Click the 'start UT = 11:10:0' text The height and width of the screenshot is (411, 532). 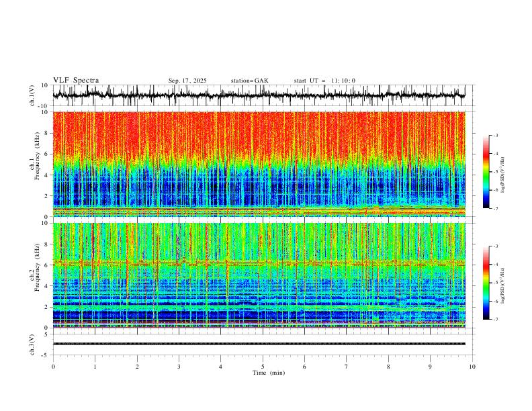click(324, 81)
